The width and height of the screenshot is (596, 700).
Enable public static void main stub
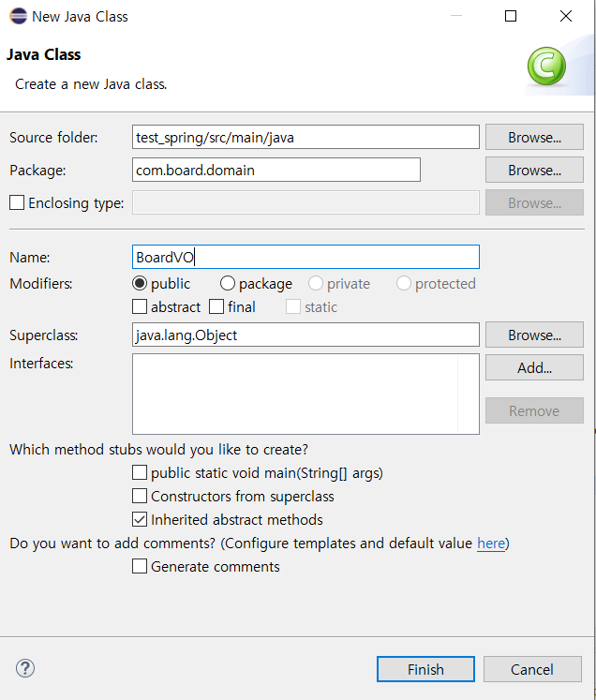[140, 472]
